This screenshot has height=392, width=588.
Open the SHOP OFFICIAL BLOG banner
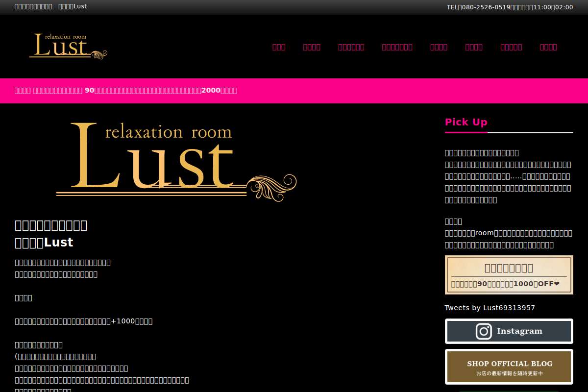tap(509, 367)
